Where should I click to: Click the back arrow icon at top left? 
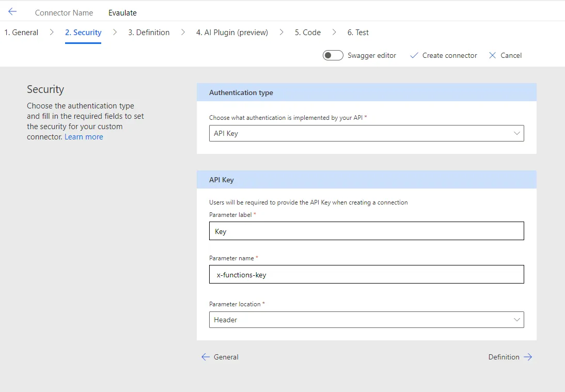(x=12, y=12)
